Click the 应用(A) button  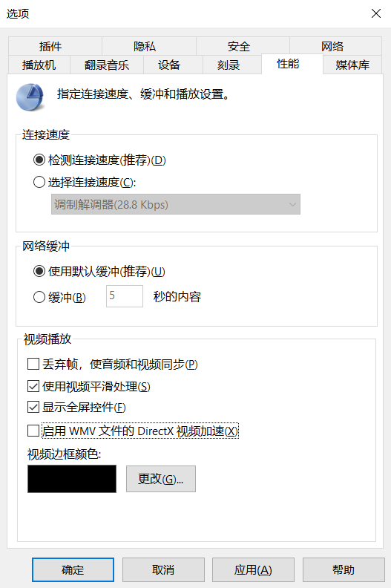pyautogui.click(x=253, y=569)
